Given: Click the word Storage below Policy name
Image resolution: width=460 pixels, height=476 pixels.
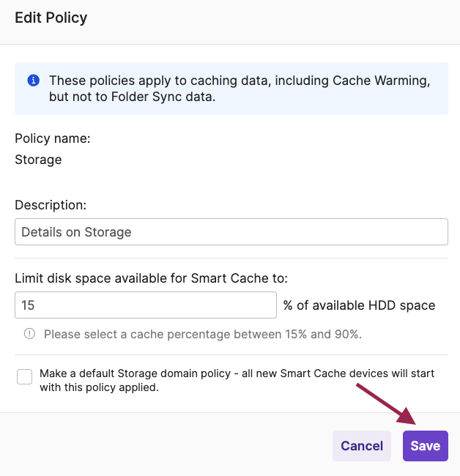Looking at the screenshot, I should pos(38,160).
